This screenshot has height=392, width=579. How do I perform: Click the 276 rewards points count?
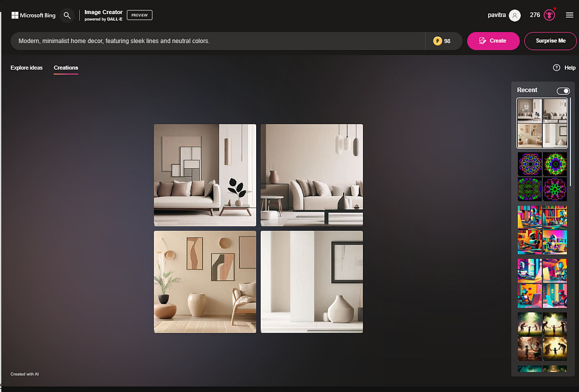[x=535, y=15]
